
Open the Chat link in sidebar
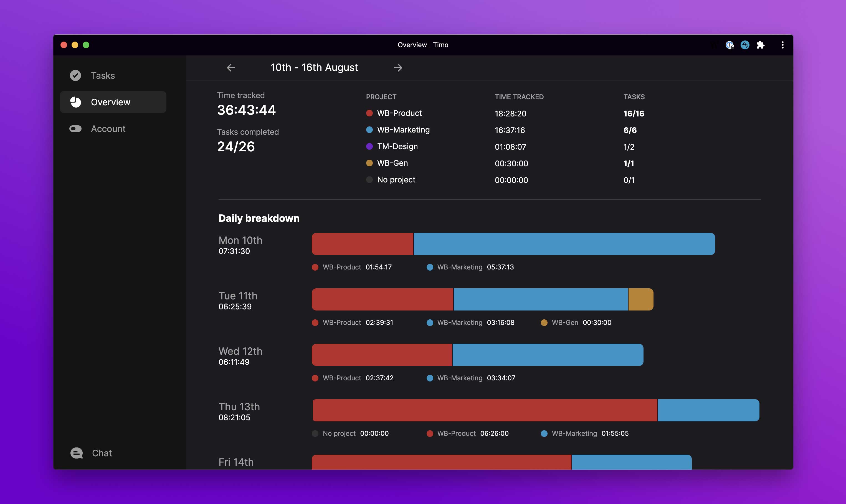click(x=102, y=453)
